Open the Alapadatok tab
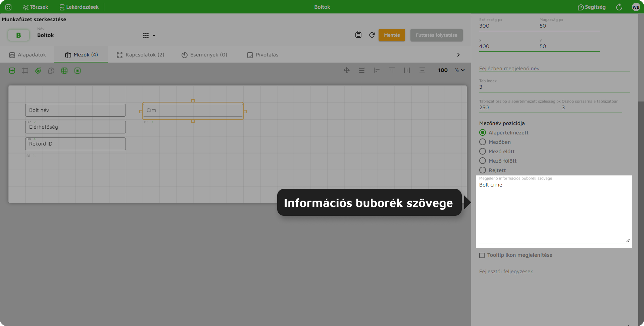This screenshot has height=326, width=644. point(28,55)
